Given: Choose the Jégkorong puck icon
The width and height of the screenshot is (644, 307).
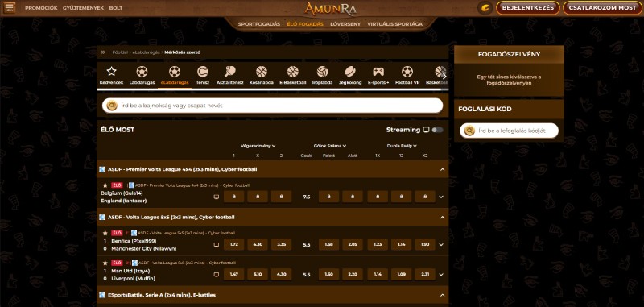Looking at the screenshot, I should click(x=350, y=72).
